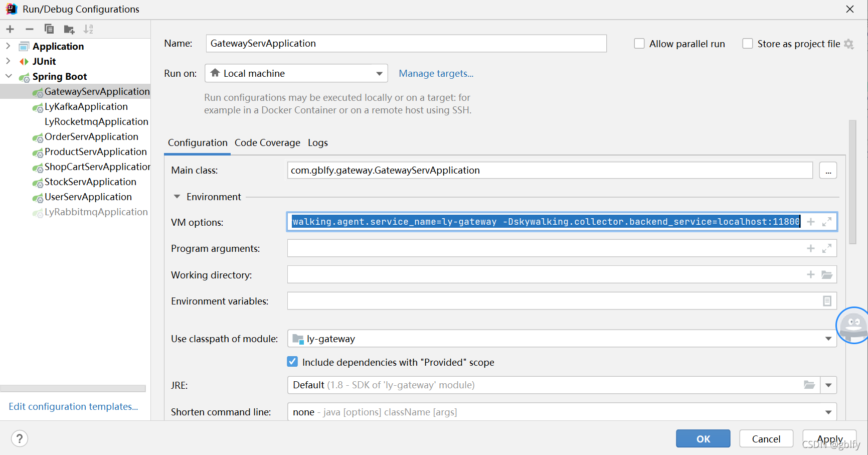Edit environment variables list icon
The height and width of the screenshot is (455, 868).
(x=827, y=301)
